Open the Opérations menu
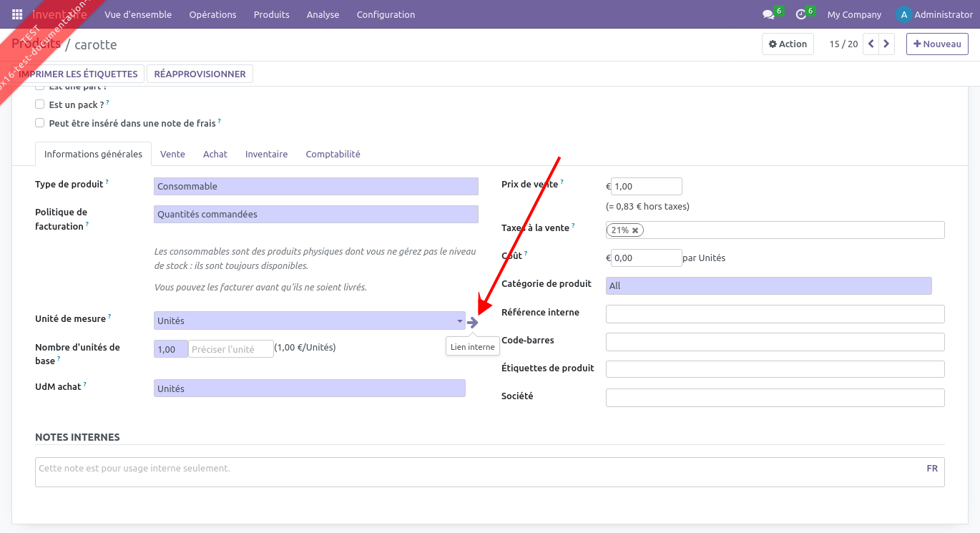Image resolution: width=980 pixels, height=533 pixels. coord(212,14)
